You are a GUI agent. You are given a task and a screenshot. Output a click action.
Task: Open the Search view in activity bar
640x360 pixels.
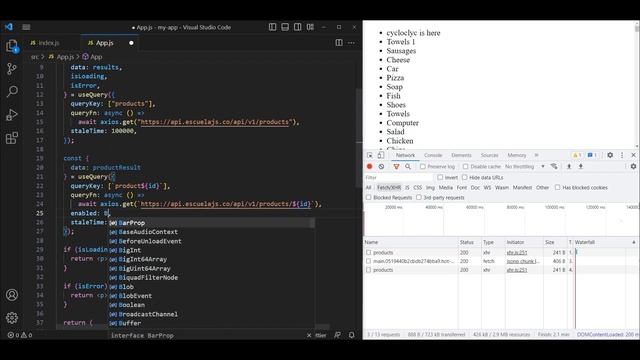pyautogui.click(x=12, y=91)
